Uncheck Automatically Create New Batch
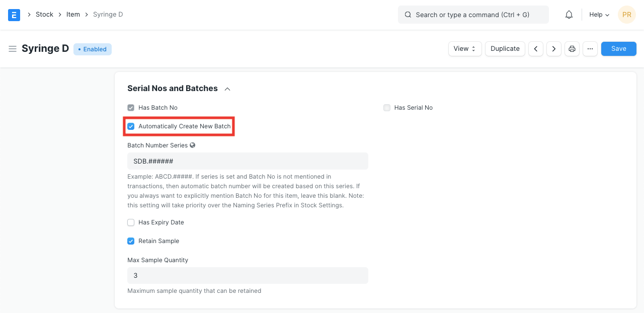 (131, 126)
